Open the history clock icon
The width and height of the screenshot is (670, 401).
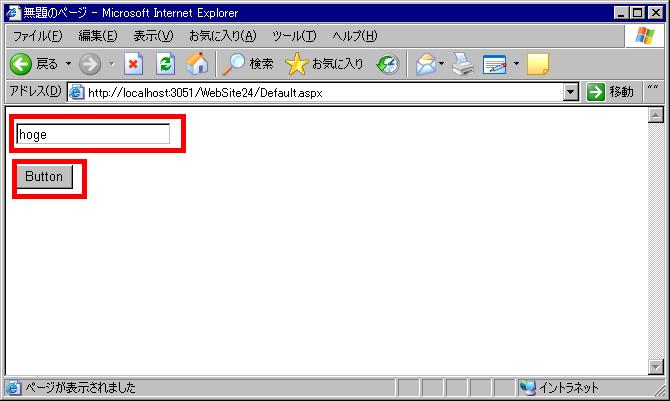pyautogui.click(x=388, y=64)
